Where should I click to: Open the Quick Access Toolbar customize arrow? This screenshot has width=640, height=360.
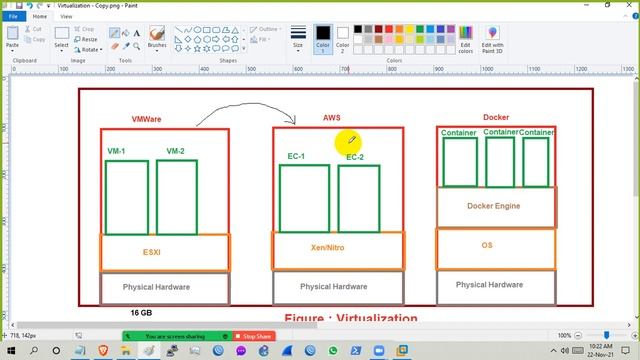click(x=48, y=6)
